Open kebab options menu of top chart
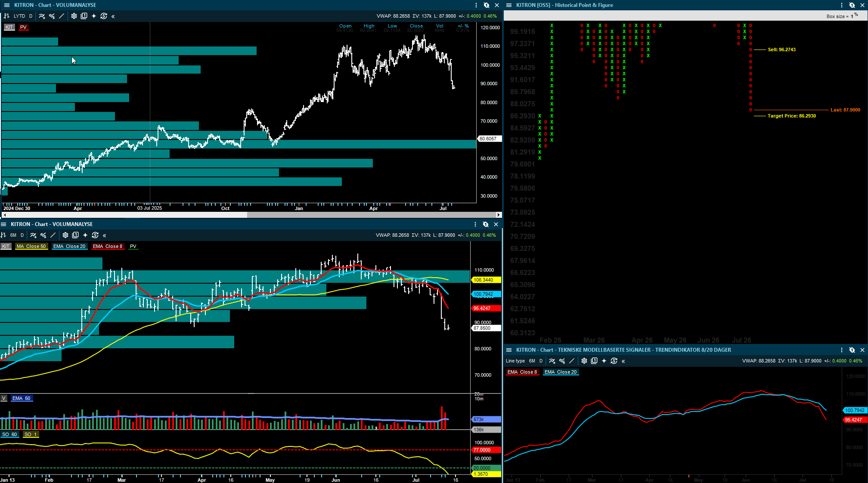This screenshot has width=868, height=483. coord(476,5)
